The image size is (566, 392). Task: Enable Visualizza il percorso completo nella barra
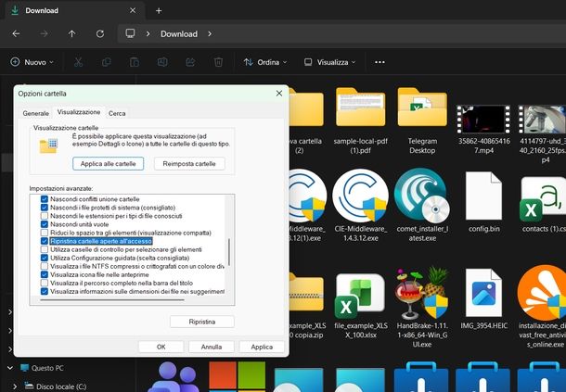click(x=45, y=283)
